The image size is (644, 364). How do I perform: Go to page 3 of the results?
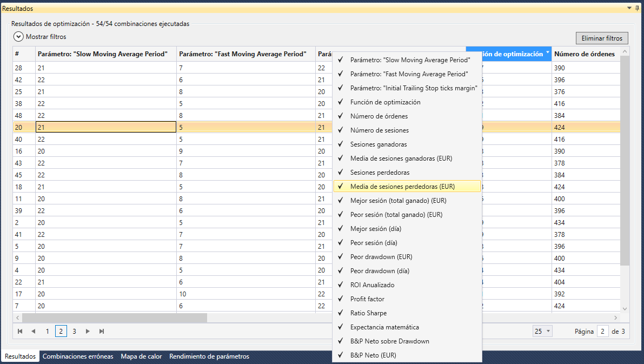(x=74, y=331)
